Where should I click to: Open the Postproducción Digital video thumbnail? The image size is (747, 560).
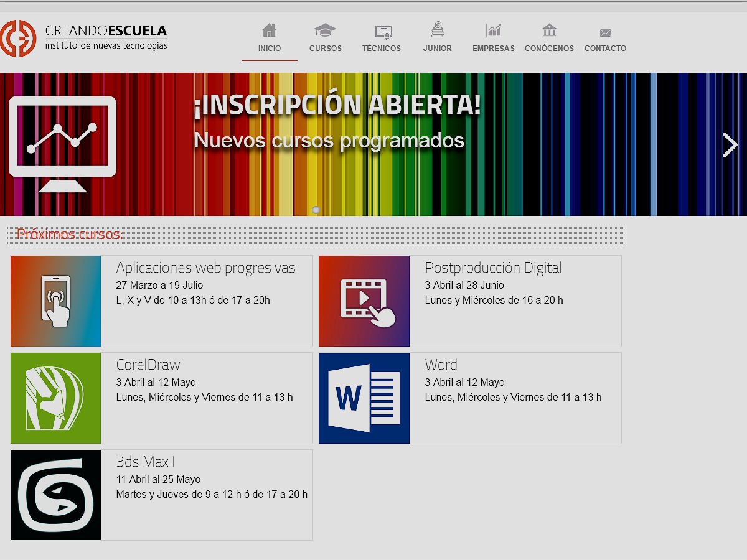[364, 301]
